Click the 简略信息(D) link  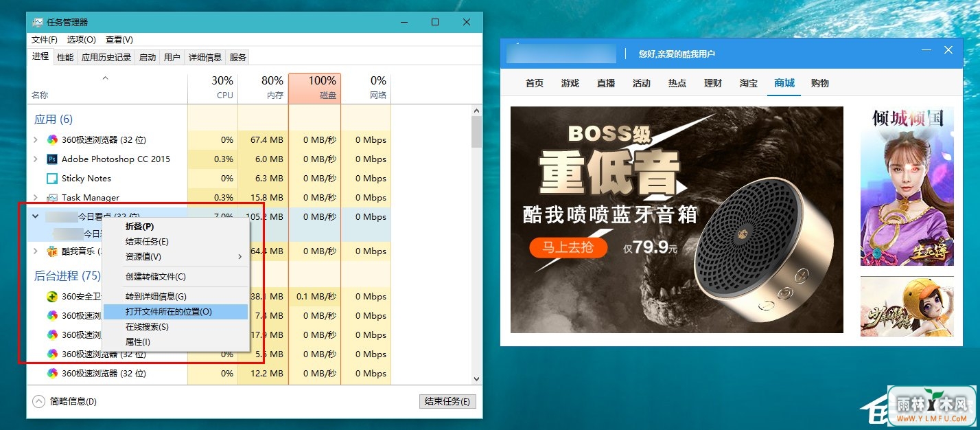tap(73, 401)
